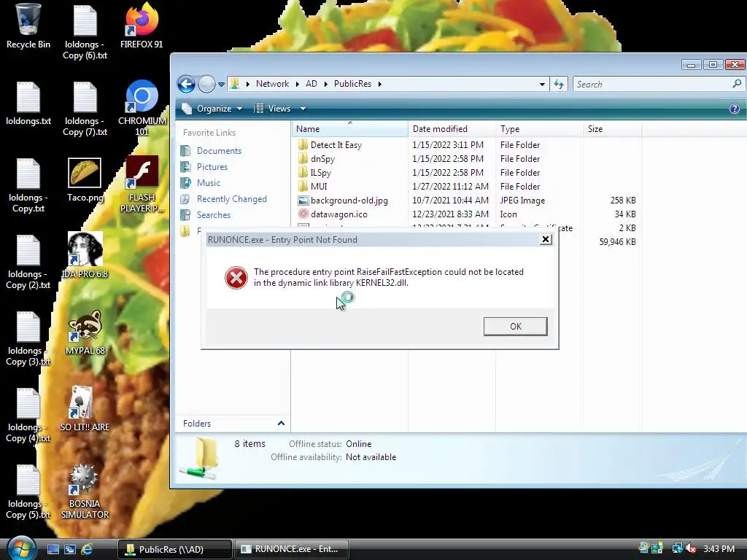Open the Organize menu

coord(212,109)
